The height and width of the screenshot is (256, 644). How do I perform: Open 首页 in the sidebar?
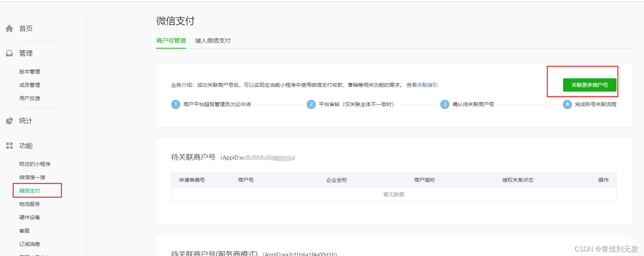pos(26,29)
